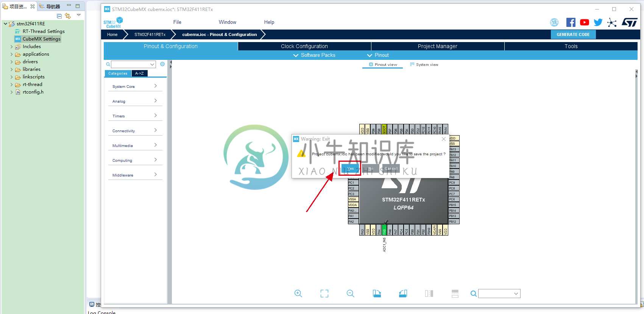The height and width of the screenshot is (314, 644).
Task: Switch to Clock Configuration tab
Action: 304,46
